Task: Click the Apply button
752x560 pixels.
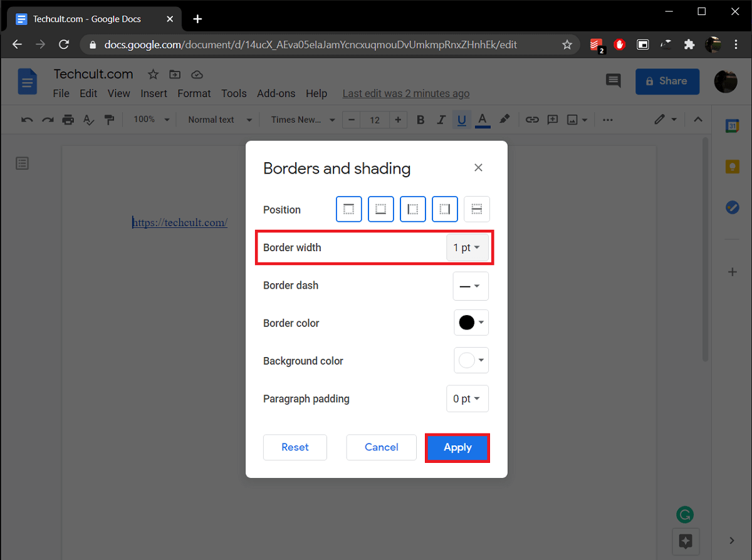Action: coord(457,447)
